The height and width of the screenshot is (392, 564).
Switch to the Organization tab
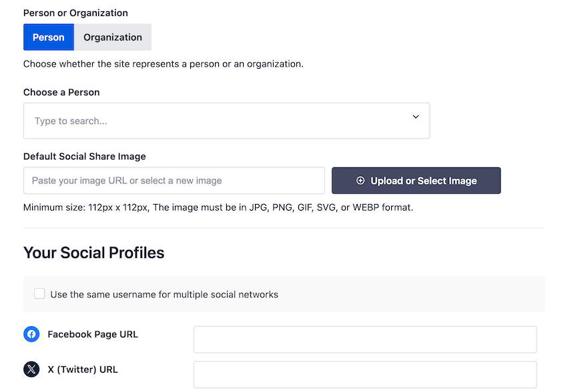112,37
